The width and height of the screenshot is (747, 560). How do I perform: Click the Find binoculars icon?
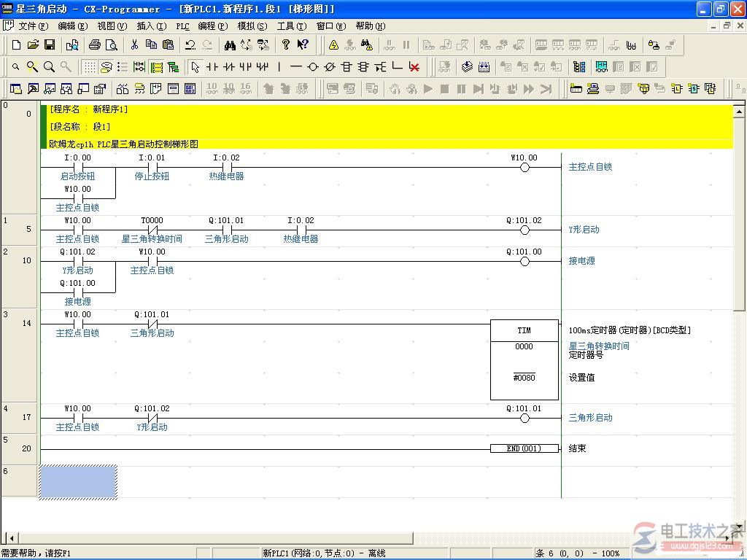point(230,45)
